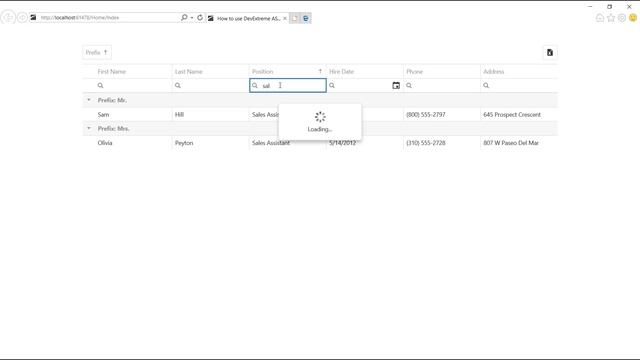Select the cell Peyton
The height and width of the screenshot is (360, 640).
(x=184, y=143)
